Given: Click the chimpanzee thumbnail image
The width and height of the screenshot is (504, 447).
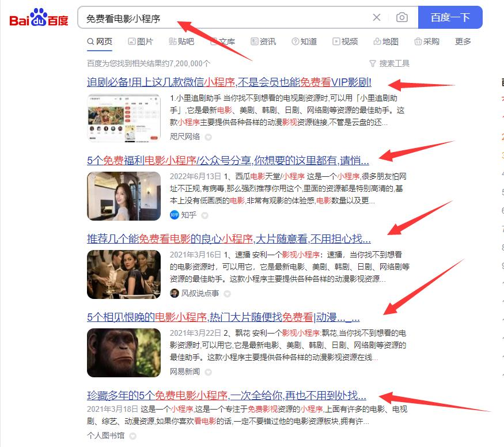Looking at the screenshot, I should pos(124,353).
